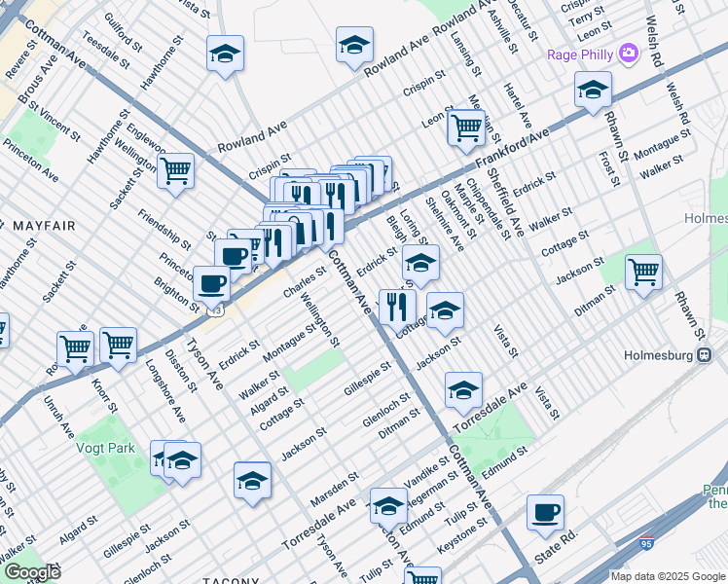Select the school marker left of Marsden St
The image size is (728, 584).
(x=252, y=480)
